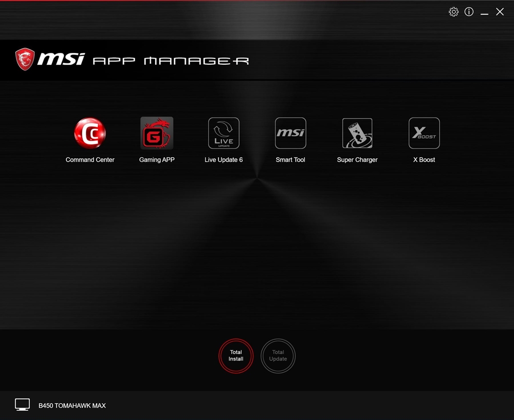Click the MSI dragon shield logo
The height and width of the screenshot is (420, 514).
[x=25, y=59]
